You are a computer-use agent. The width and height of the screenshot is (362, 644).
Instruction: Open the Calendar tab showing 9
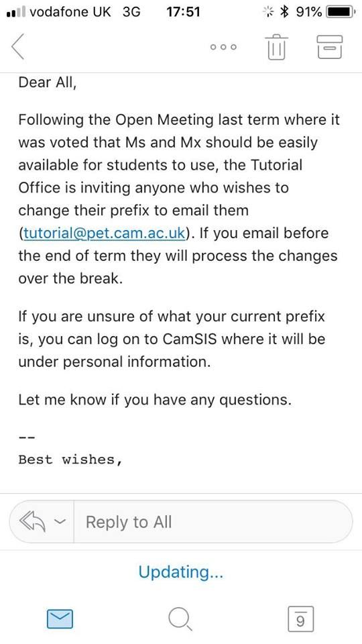click(300, 619)
